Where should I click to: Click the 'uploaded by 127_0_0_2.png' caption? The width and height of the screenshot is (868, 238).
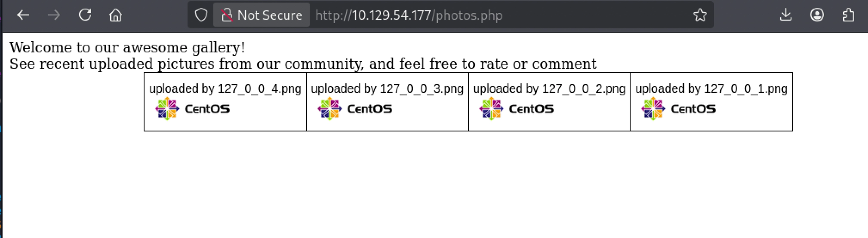pos(549,88)
